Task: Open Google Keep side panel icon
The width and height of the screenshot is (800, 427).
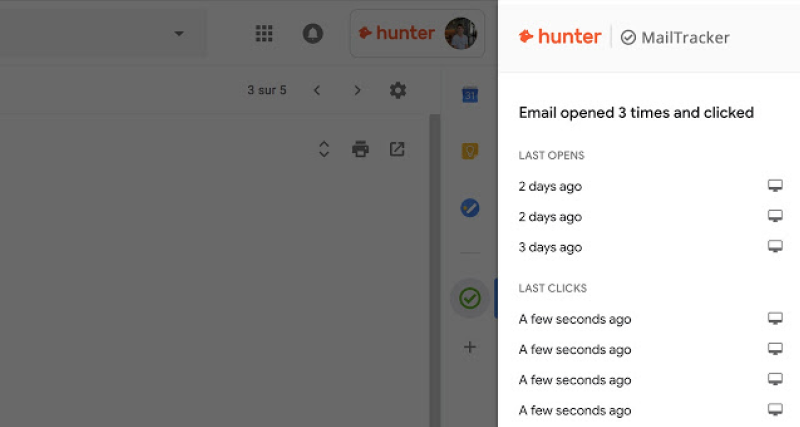Action: click(470, 150)
